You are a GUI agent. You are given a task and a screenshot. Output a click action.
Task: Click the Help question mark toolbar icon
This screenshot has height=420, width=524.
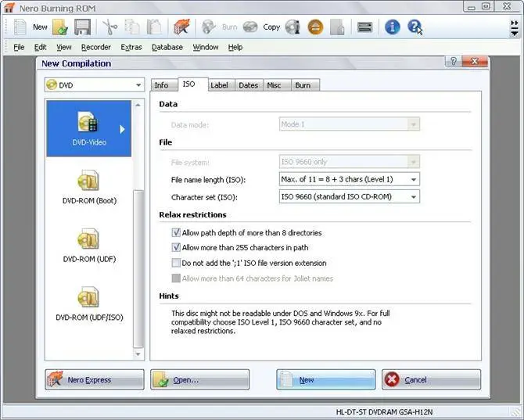point(415,27)
